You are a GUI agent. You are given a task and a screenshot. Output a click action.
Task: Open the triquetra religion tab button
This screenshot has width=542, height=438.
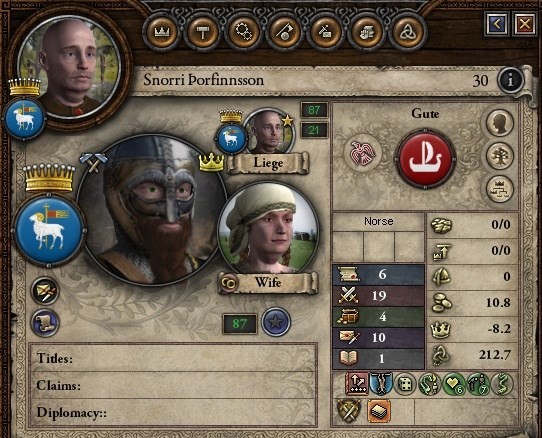[408, 32]
